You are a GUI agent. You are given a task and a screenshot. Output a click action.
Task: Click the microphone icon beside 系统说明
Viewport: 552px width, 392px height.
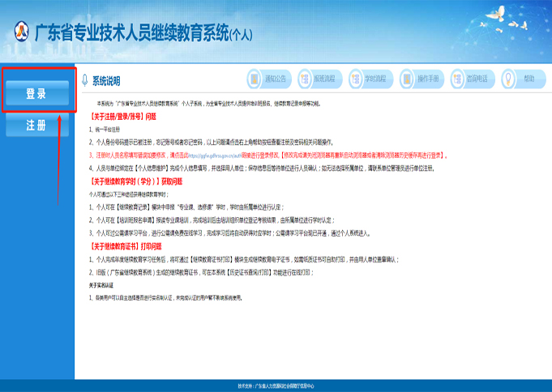(x=84, y=80)
